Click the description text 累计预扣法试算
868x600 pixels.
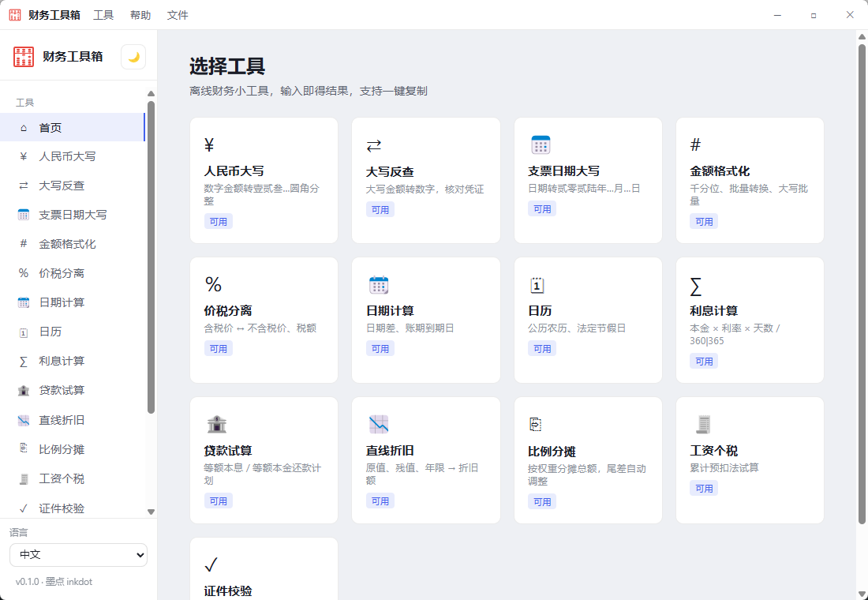coord(724,467)
